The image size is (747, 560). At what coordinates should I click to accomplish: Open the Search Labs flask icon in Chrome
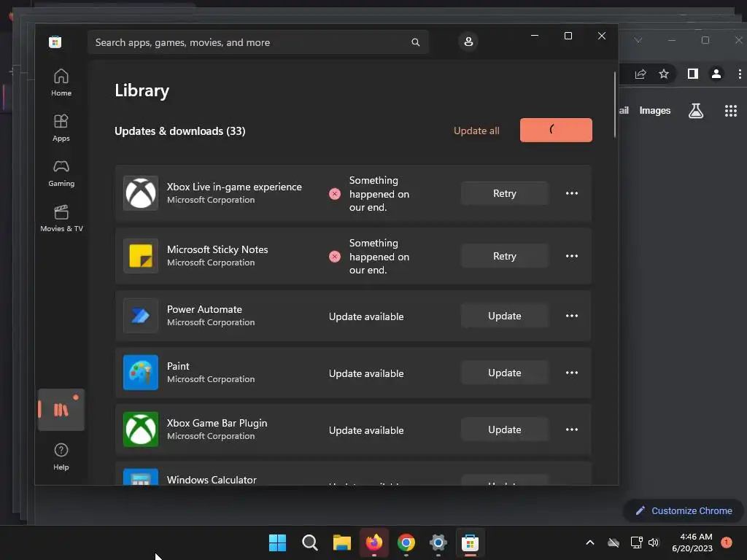click(695, 111)
